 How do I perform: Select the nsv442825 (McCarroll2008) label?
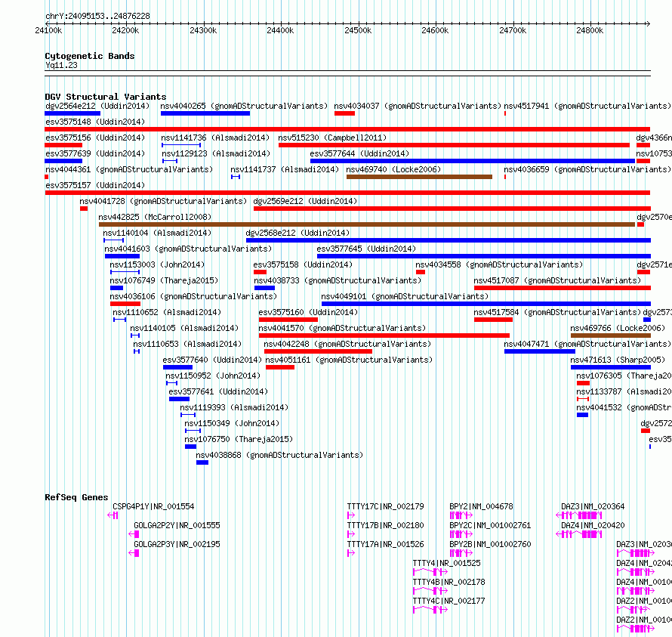155,217
